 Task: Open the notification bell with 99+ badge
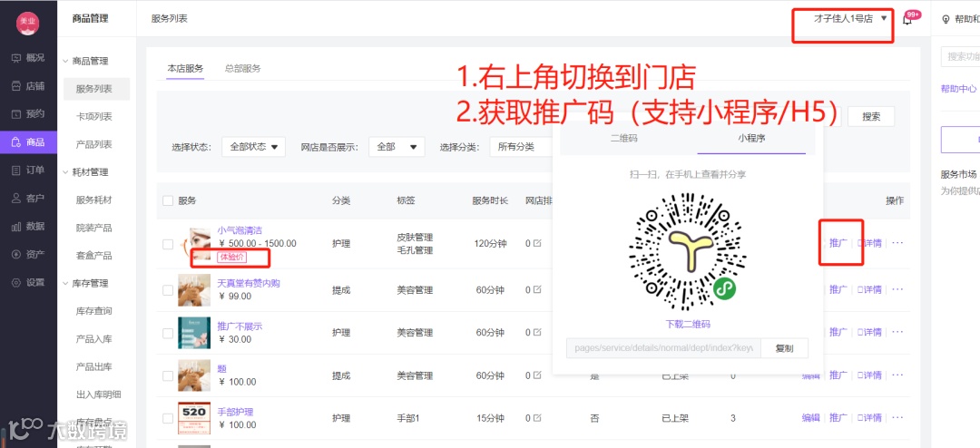(x=907, y=19)
